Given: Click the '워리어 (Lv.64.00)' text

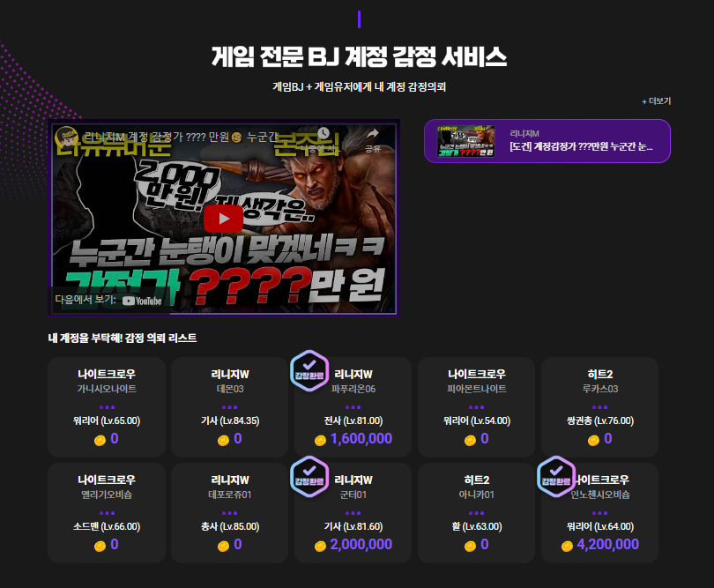Looking at the screenshot, I should 600,526.
